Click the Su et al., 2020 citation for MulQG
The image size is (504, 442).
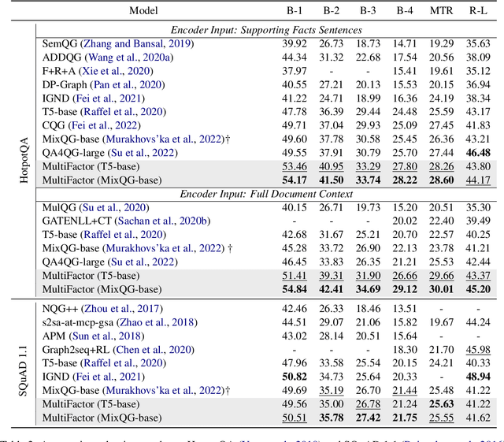(x=115, y=207)
